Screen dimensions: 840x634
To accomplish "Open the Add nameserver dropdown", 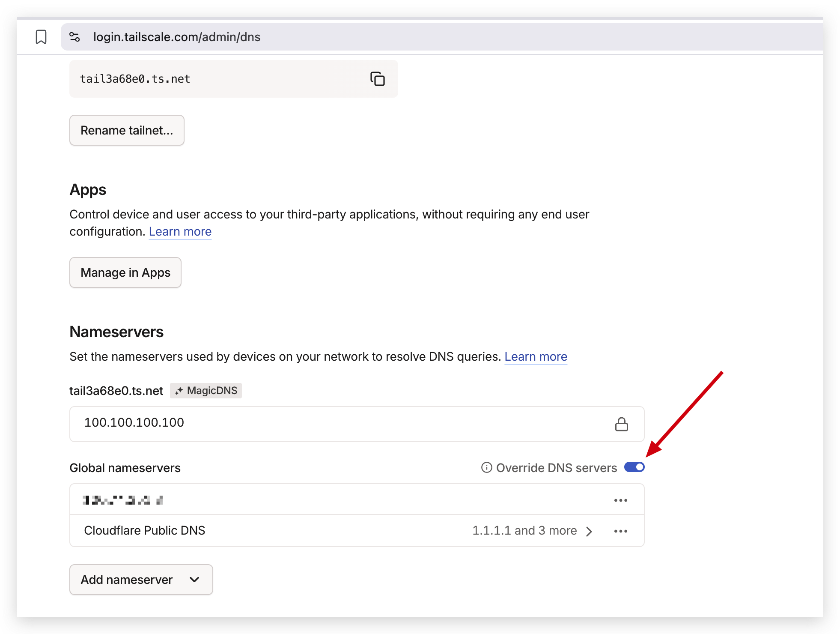I will pyautogui.click(x=141, y=580).
